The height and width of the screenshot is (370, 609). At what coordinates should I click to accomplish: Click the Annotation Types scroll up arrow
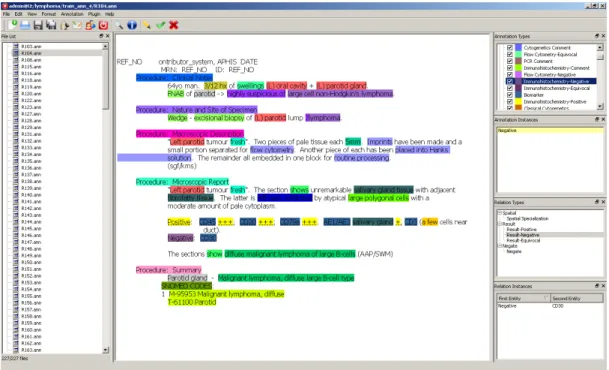[x=600, y=47]
